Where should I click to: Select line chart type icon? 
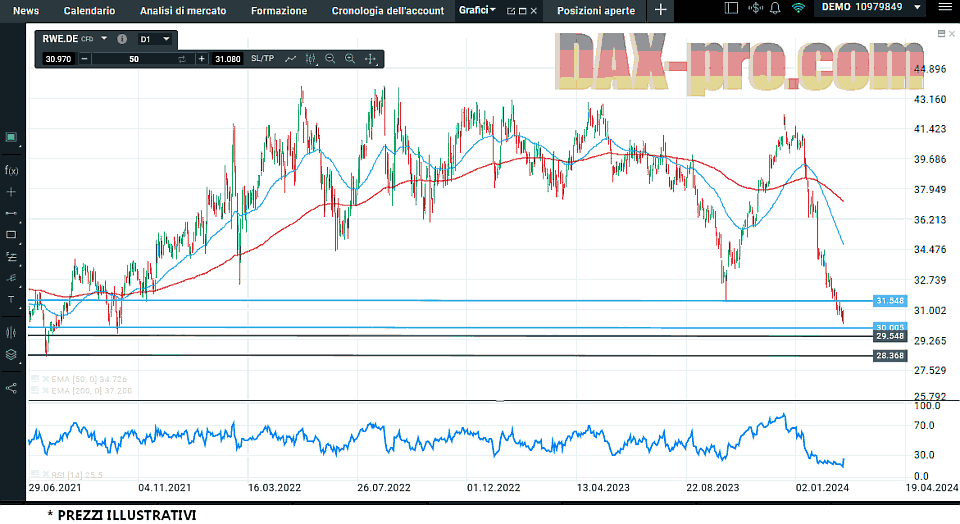coord(291,59)
